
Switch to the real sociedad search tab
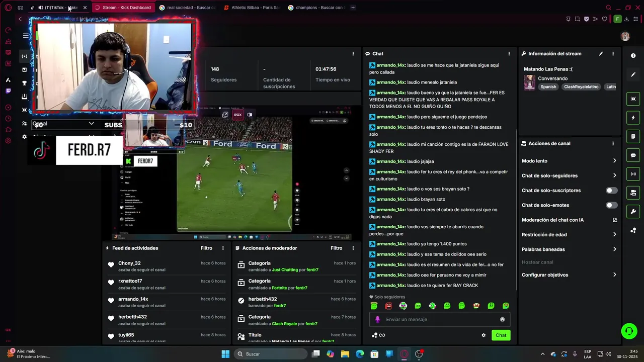tap(187, 8)
